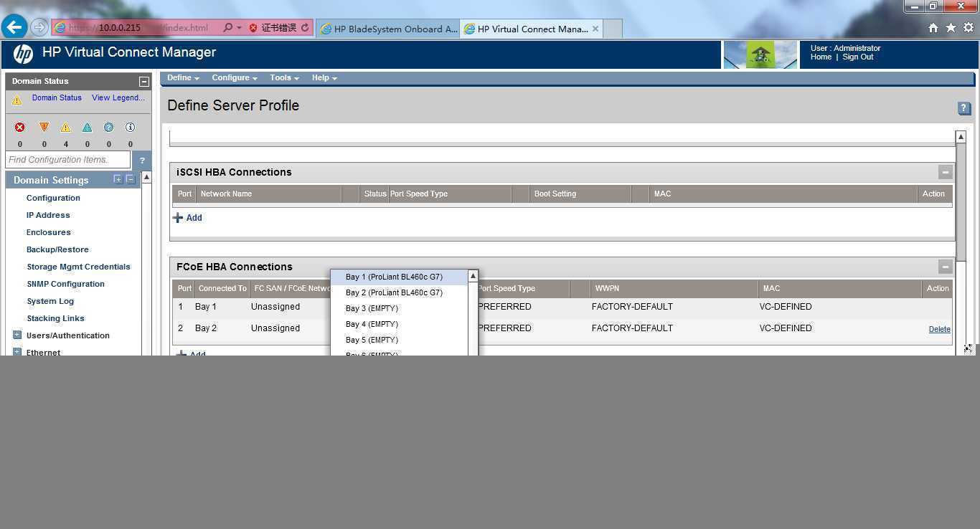This screenshot has height=529, width=980.
Task: Open a new browser tab
Action: pyautogui.click(x=612, y=29)
